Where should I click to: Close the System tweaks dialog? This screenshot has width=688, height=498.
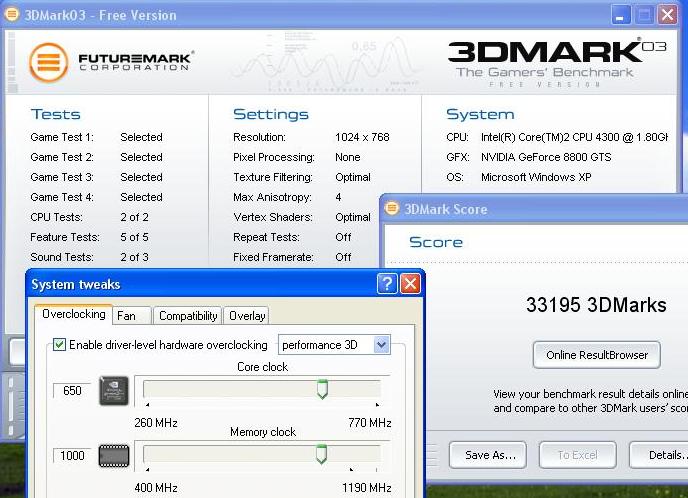[x=410, y=284]
